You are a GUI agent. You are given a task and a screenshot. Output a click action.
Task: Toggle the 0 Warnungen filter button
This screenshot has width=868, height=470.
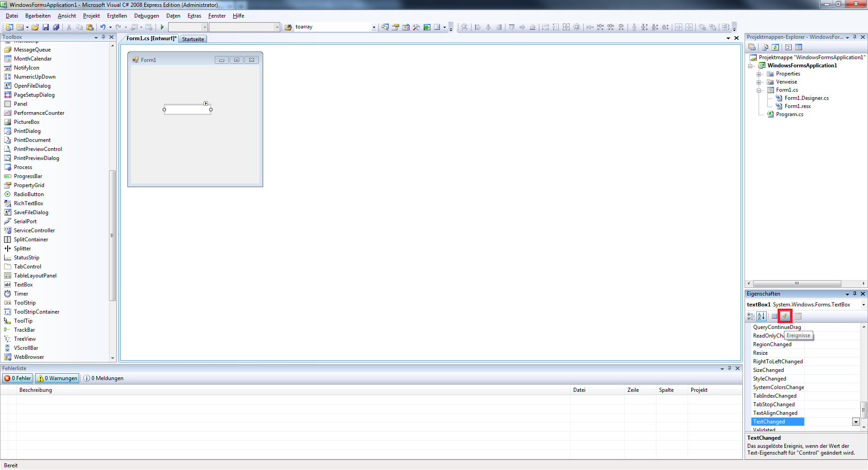tap(57, 378)
